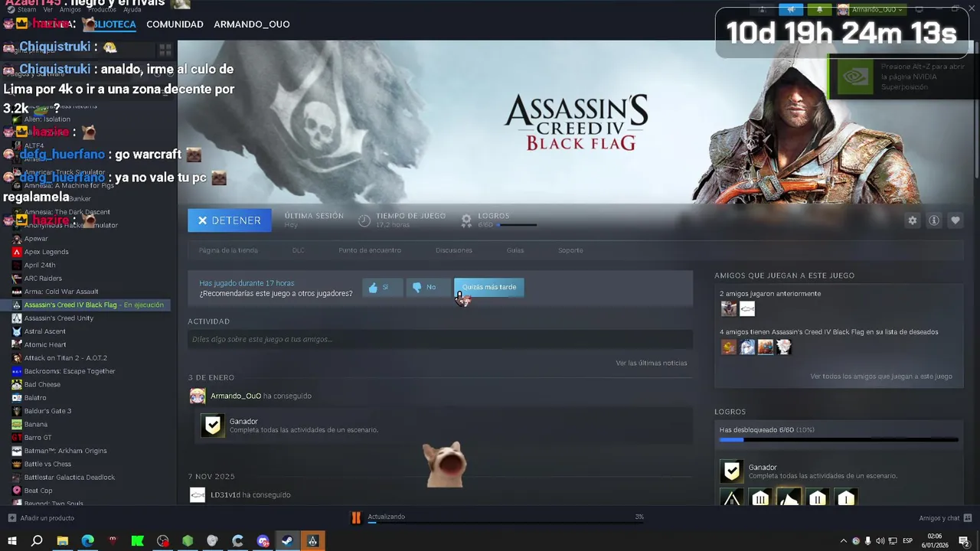Click TIEMPO DE JUEGO clock icon
Image resolution: width=980 pixels, height=551 pixels.
click(364, 220)
